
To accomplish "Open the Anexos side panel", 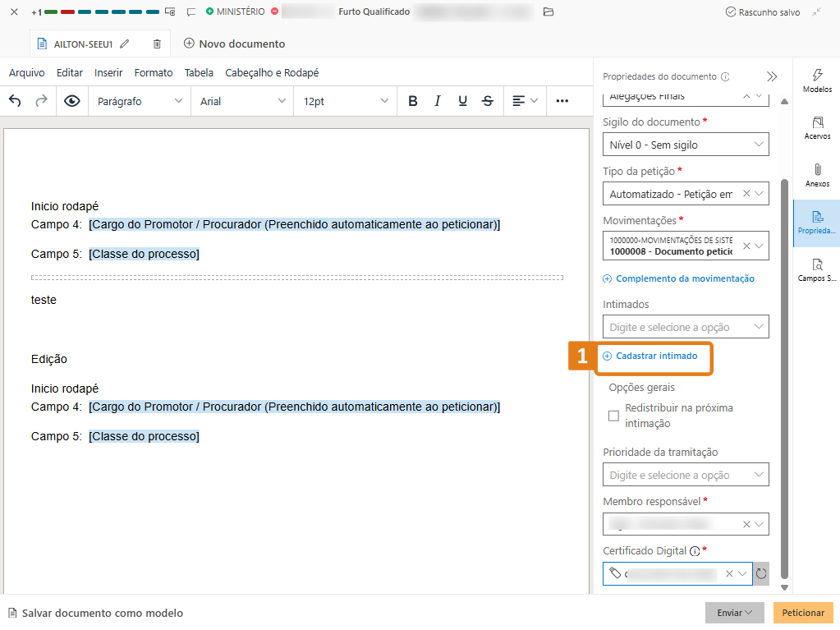I will click(x=817, y=176).
